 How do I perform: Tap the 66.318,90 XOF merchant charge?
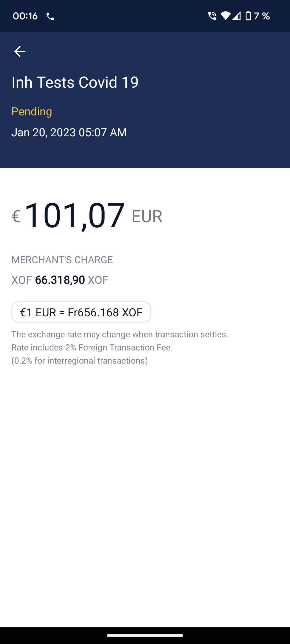click(60, 280)
